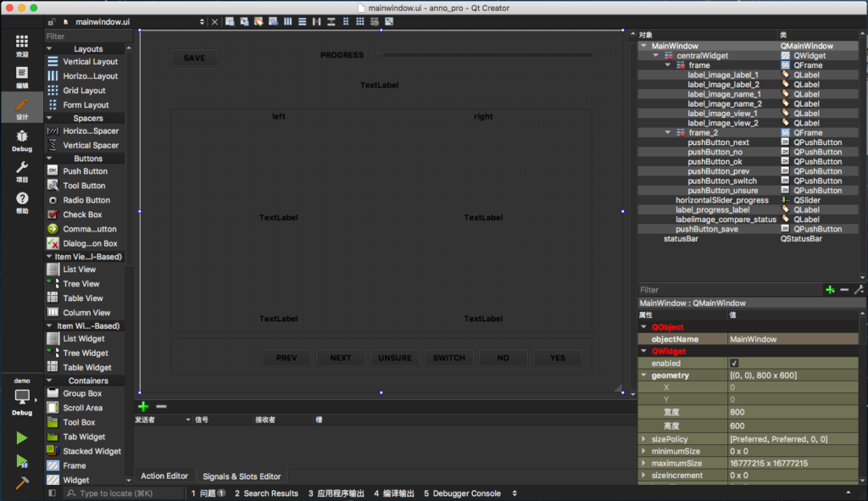The width and height of the screenshot is (868, 501).
Task: Open the Search Results output pane
Action: pyautogui.click(x=266, y=493)
